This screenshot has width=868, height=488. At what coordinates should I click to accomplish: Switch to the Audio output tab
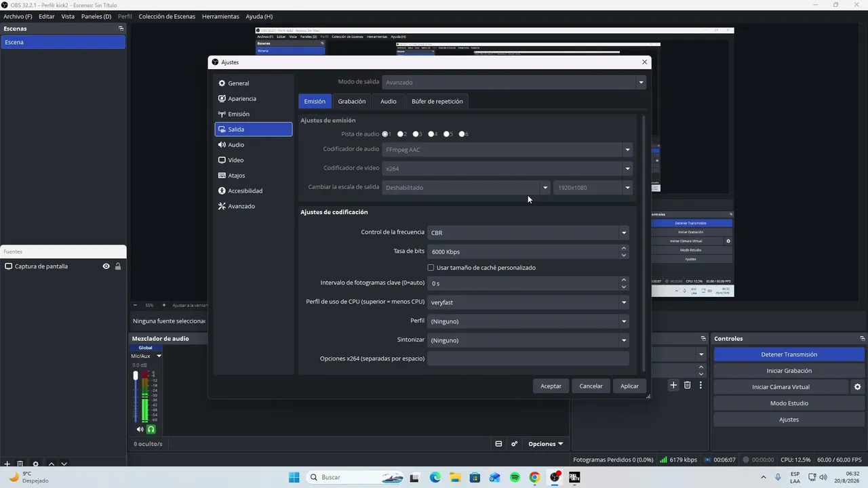coord(389,102)
